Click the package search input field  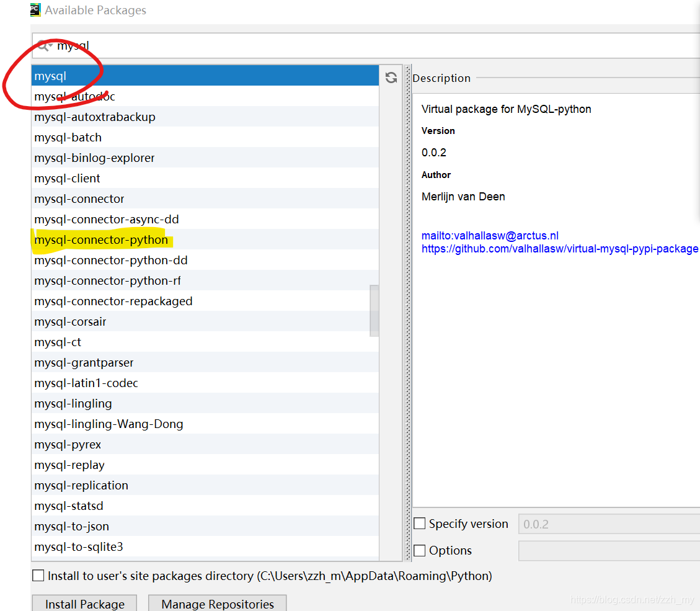pyautogui.click(x=366, y=45)
